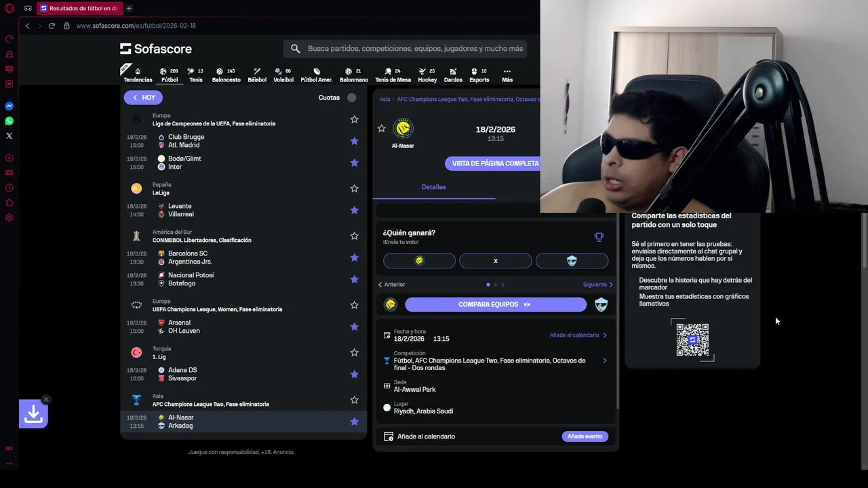Open Messenger in Opera sidebar
The width and height of the screenshot is (868, 488).
[x=9, y=106]
